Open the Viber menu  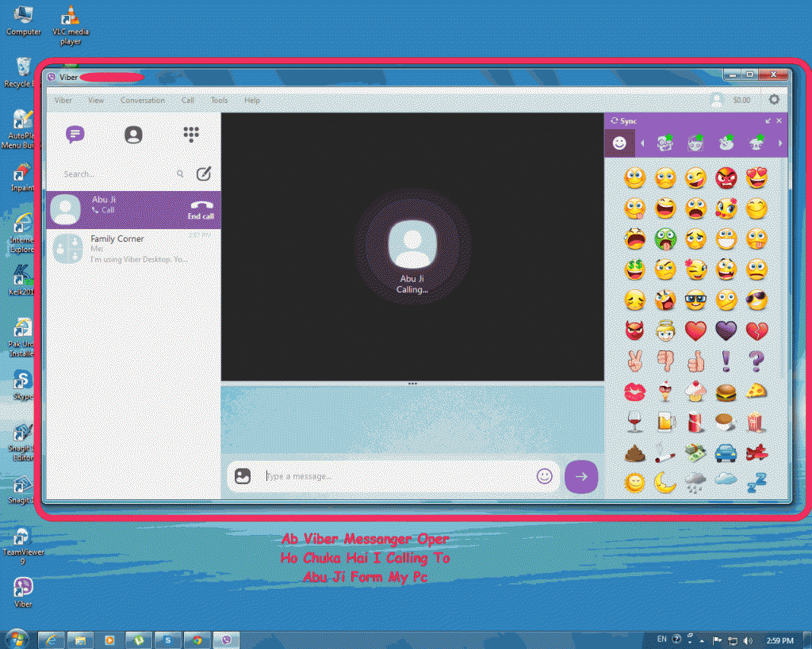click(x=63, y=101)
